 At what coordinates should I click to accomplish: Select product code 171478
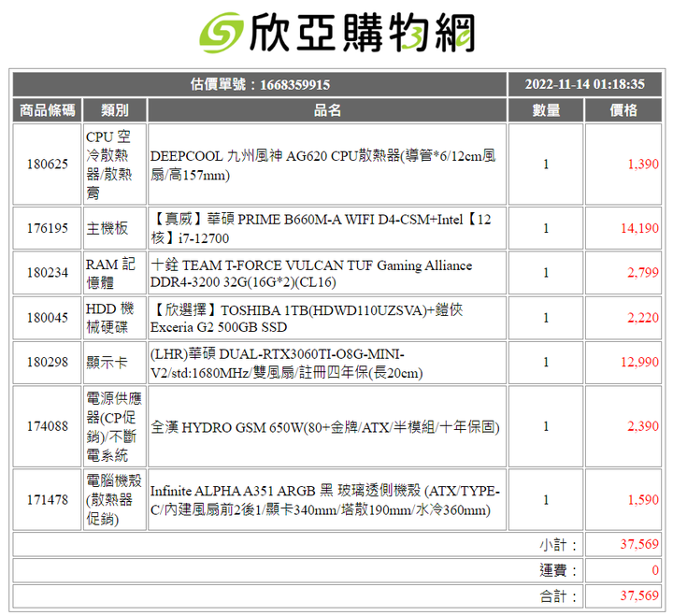coord(48,500)
